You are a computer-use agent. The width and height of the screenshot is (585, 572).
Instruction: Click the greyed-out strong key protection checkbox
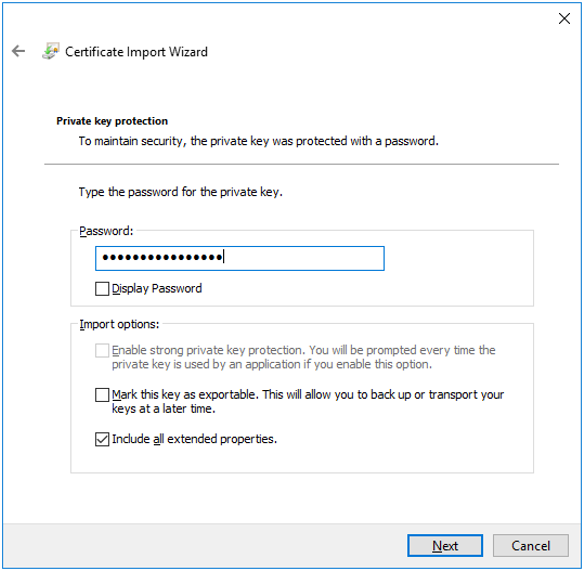coord(102,350)
